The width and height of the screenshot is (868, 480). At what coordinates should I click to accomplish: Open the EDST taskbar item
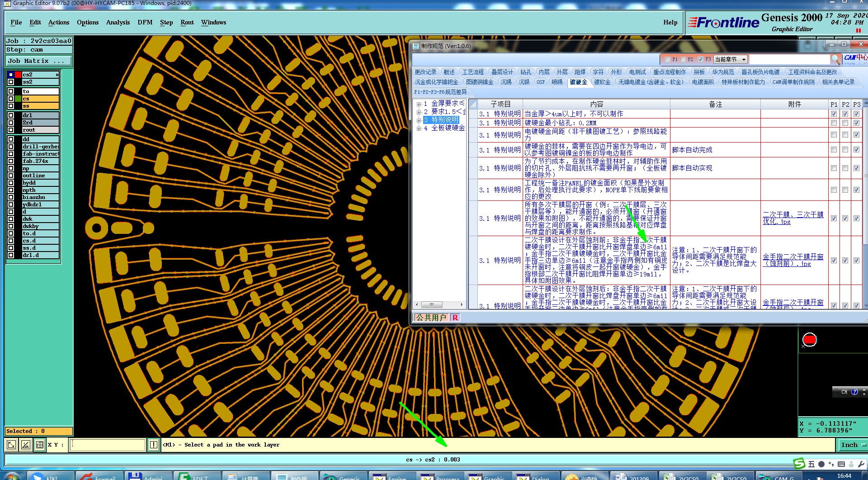pos(197,476)
